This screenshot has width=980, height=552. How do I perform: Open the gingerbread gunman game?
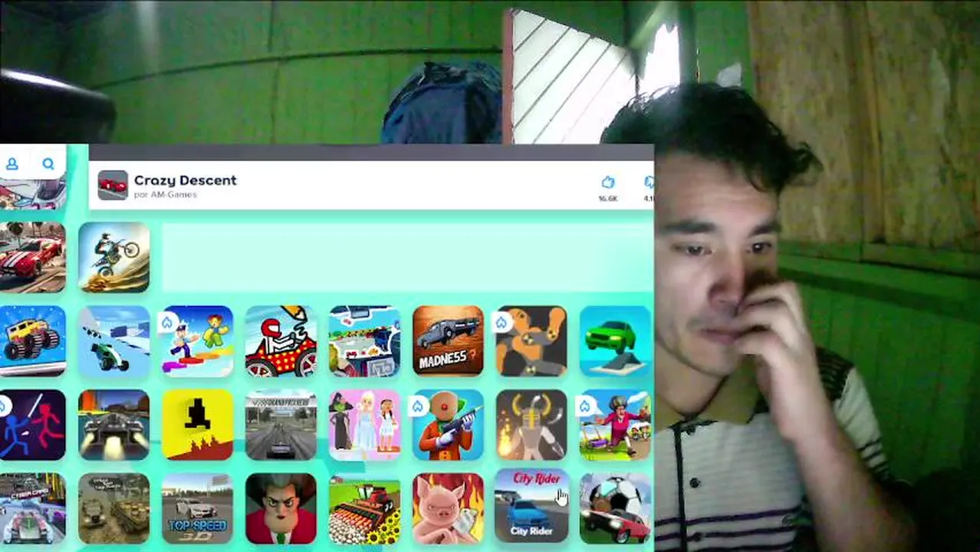click(448, 425)
